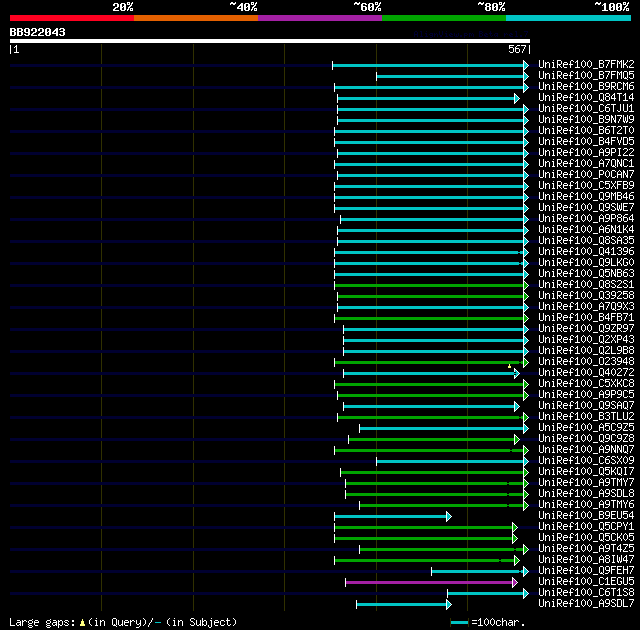The image size is (640, 630).
Task: Click the A9SDL7 alignment bar
Action: pos(404,604)
